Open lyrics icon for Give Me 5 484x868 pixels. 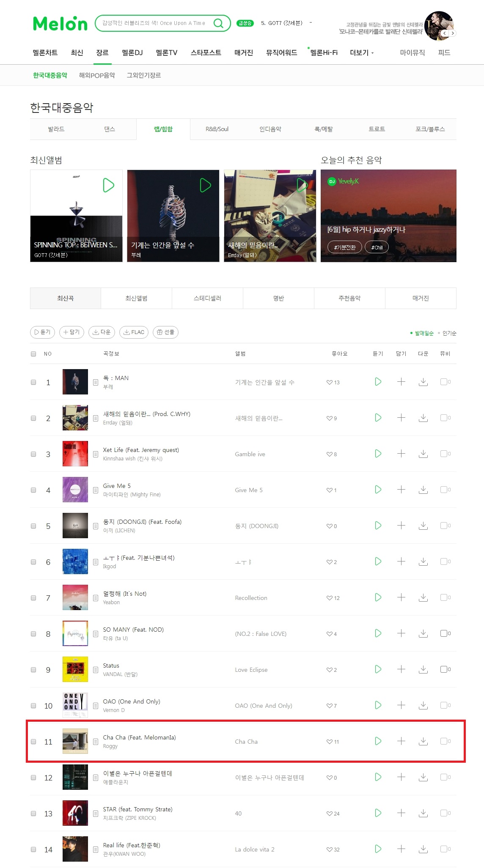tap(96, 490)
